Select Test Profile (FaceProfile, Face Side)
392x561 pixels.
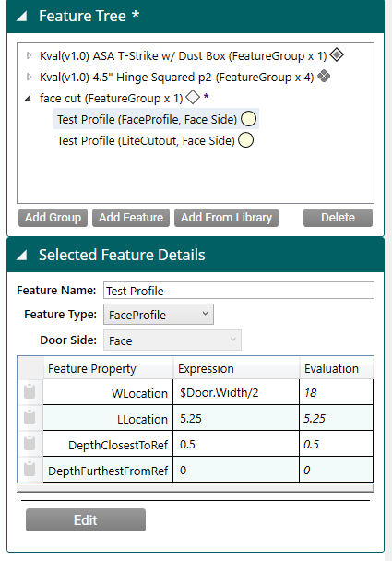[x=147, y=119]
